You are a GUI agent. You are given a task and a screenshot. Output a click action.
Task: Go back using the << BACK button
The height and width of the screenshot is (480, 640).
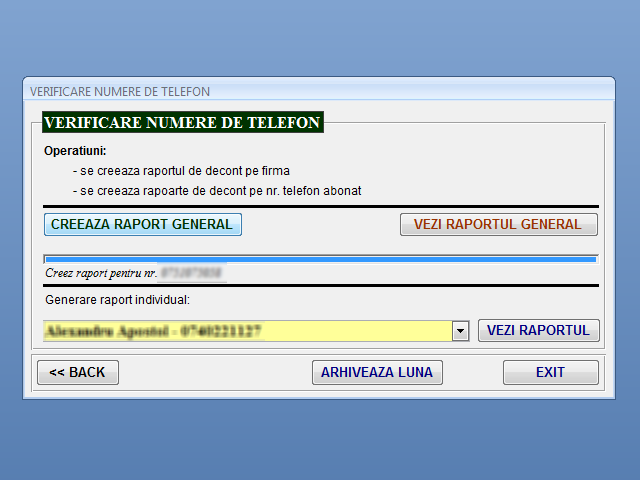(77, 373)
